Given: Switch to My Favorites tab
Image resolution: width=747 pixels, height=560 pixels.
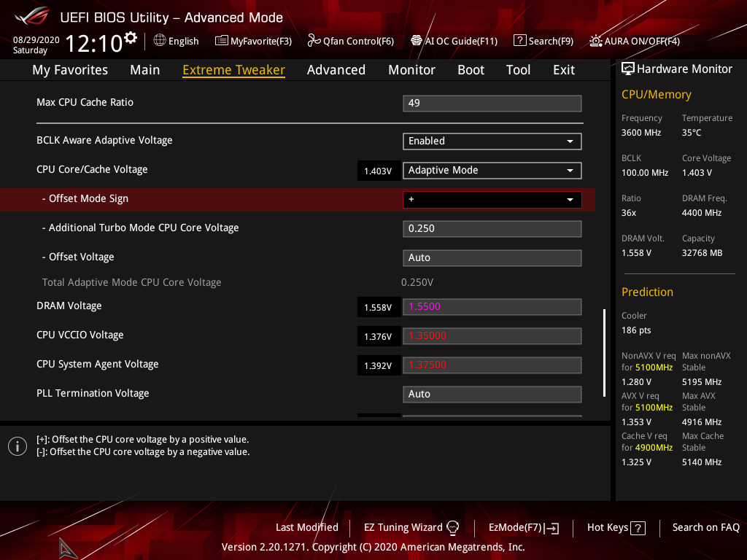Looking at the screenshot, I should click(x=70, y=70).
